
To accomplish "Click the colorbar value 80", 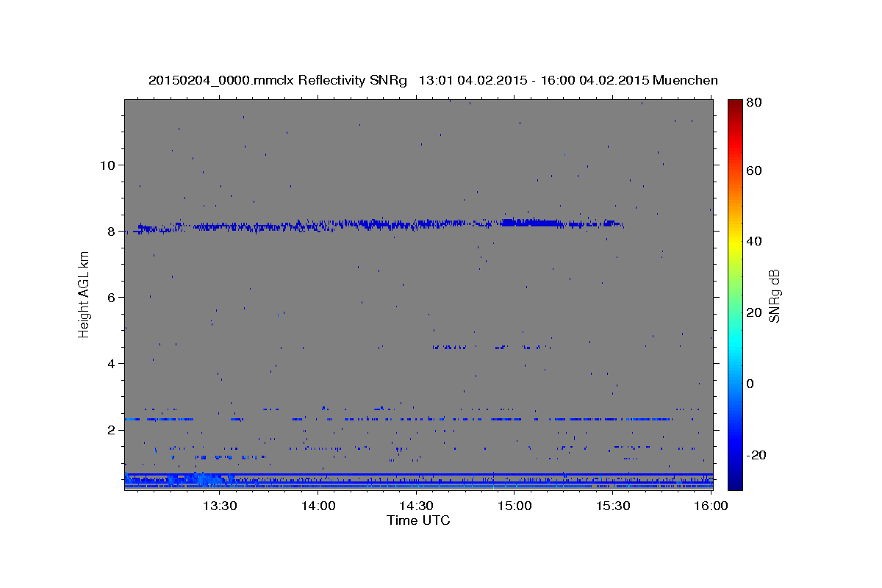I will 754,103.
